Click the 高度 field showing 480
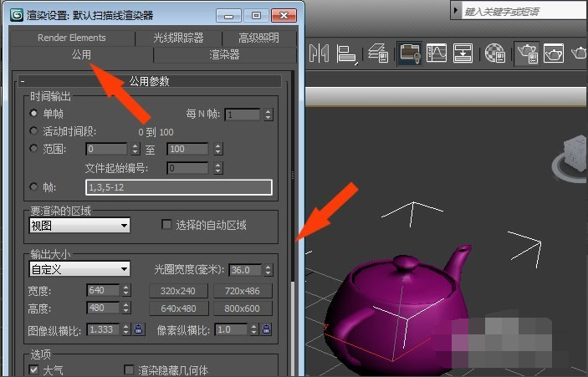 (x=103, y=308)
